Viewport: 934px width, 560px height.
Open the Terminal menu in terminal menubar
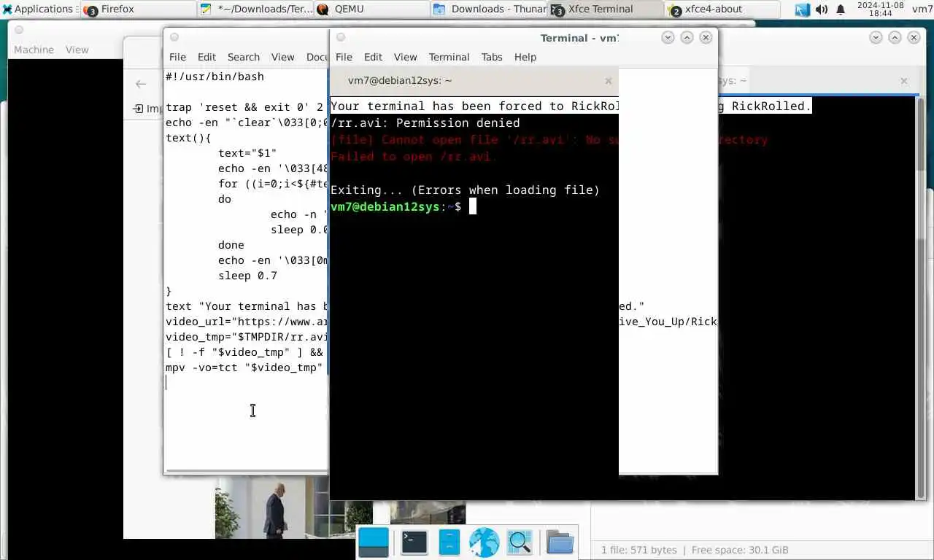pos(449,57)
